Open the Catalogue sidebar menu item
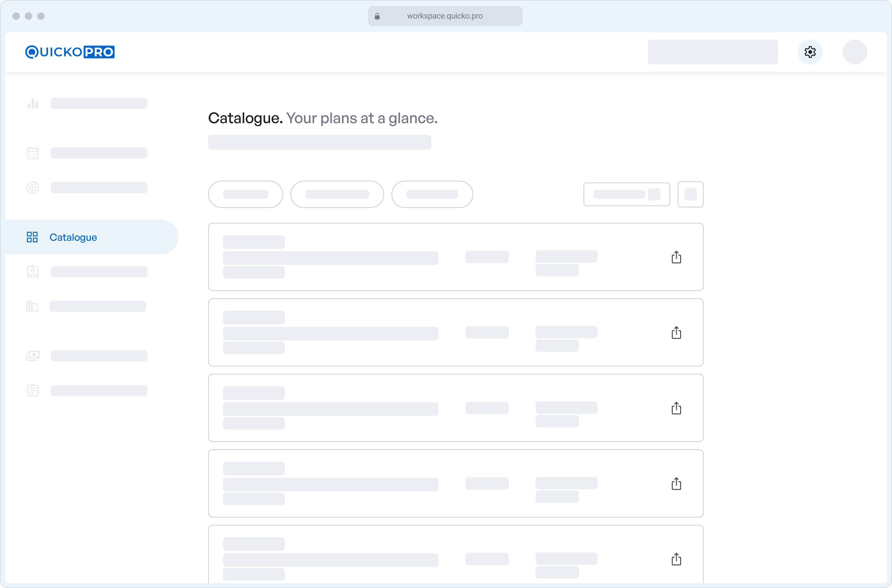Screen dimensions: 892x588 coord(92,237)
